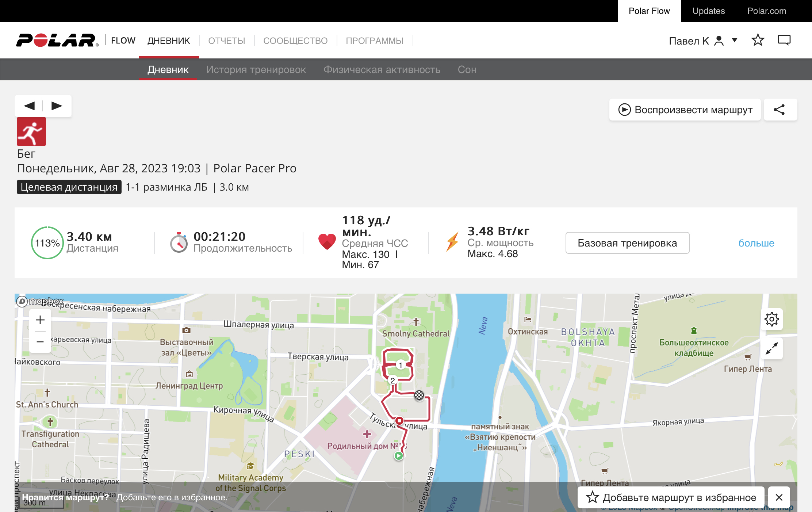Click the training date and device text
This screenshot has height=512, width=812.
coord(157,168)
